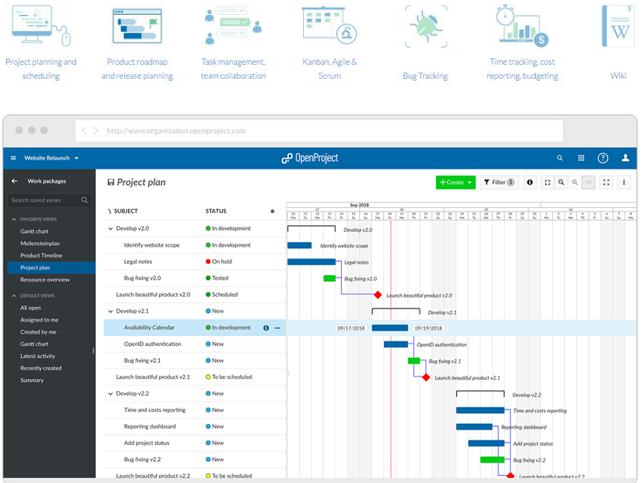Click the OpenProject logo
642x483 pixels.
click(310, 158)
